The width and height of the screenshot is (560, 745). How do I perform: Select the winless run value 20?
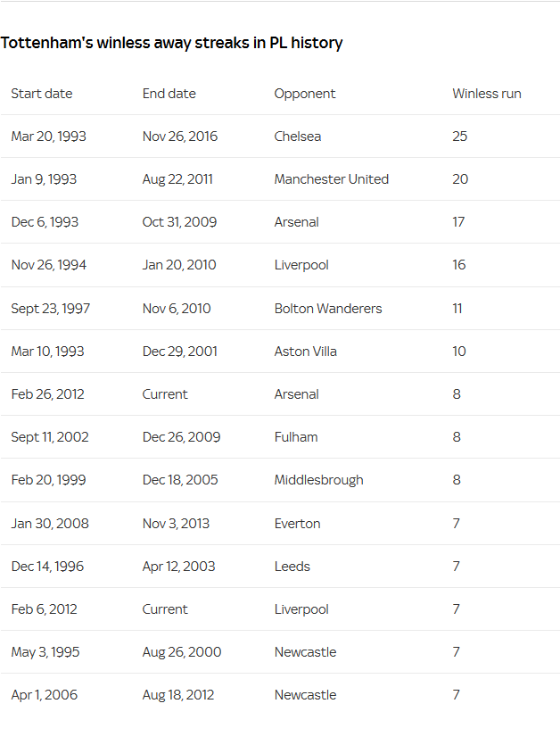click(460, 179)
